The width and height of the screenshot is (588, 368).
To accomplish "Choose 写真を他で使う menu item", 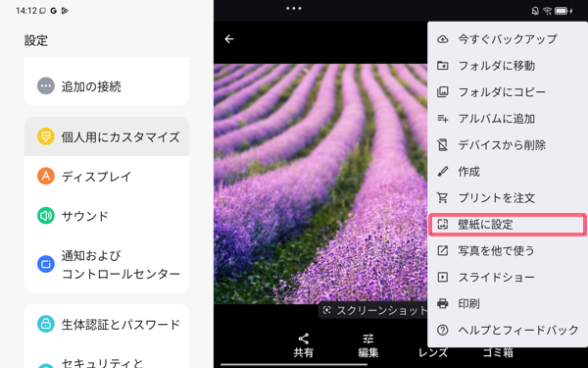I will click(508, 251).
